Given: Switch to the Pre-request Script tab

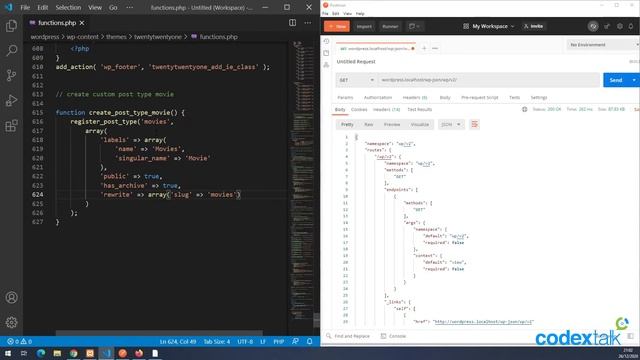Looking at the screenshot, I should pyautogui.click(x=480, y=98).
